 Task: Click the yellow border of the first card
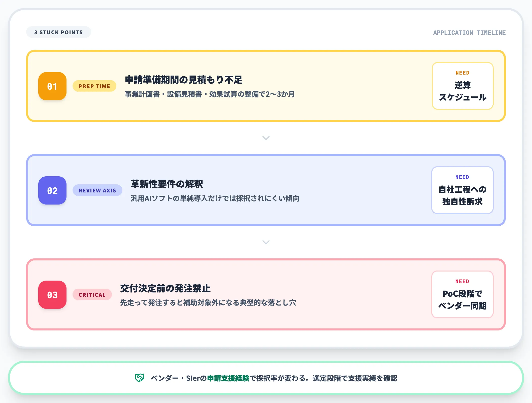click(x=266, y=51)
